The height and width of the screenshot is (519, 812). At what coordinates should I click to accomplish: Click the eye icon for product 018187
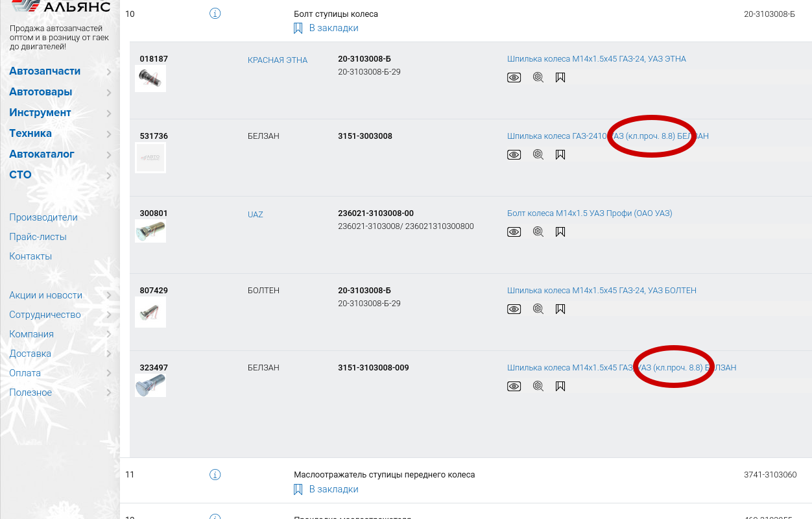click(x=514, y=78)
